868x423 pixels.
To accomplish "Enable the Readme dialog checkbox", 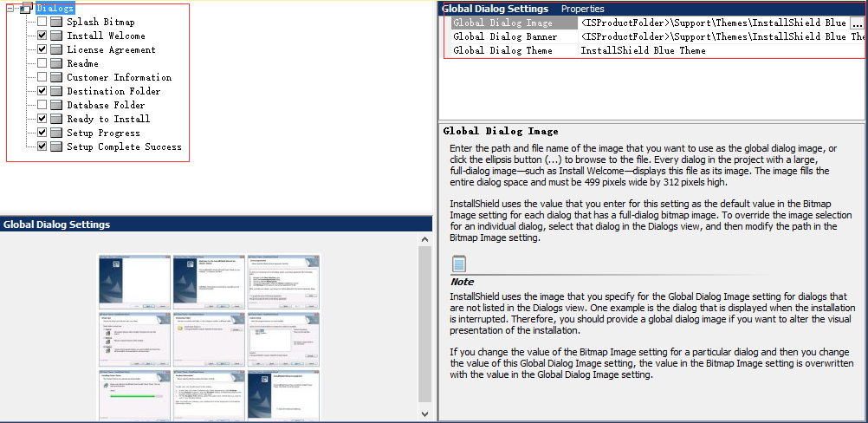I will pos(42,63).
